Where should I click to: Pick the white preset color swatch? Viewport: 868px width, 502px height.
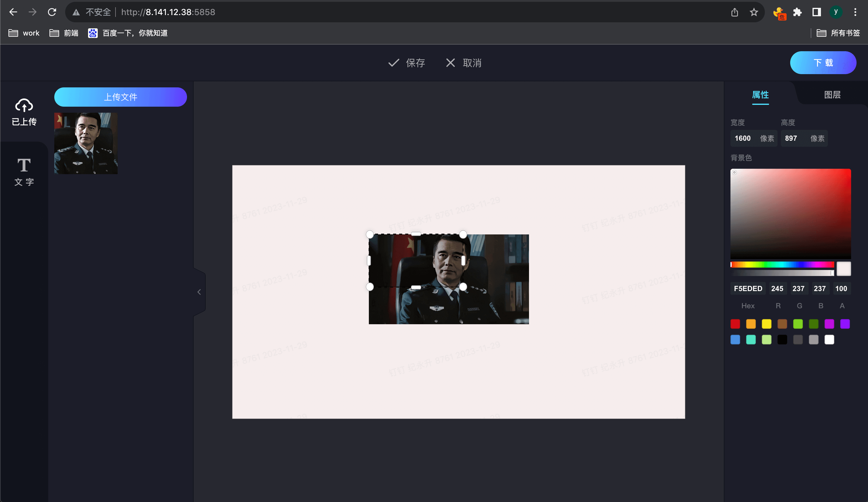[829, 340]
